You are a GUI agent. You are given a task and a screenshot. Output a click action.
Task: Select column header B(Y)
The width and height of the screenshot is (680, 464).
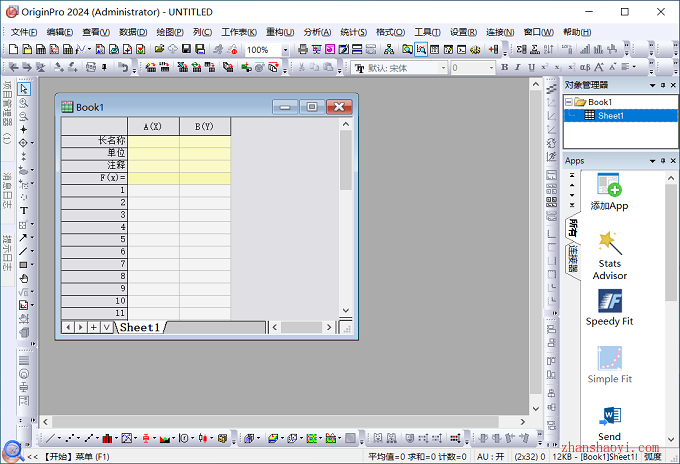point(205,126)
